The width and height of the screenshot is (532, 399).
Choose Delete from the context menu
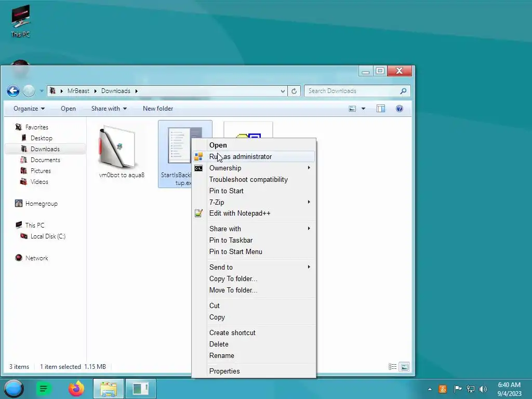[x=254, y=344]
